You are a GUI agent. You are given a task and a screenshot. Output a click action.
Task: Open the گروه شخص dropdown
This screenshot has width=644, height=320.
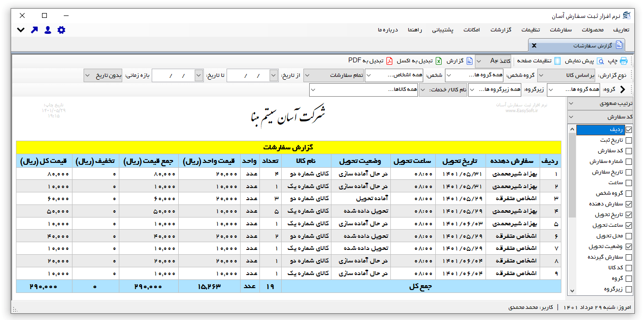(x=474, y=75)
